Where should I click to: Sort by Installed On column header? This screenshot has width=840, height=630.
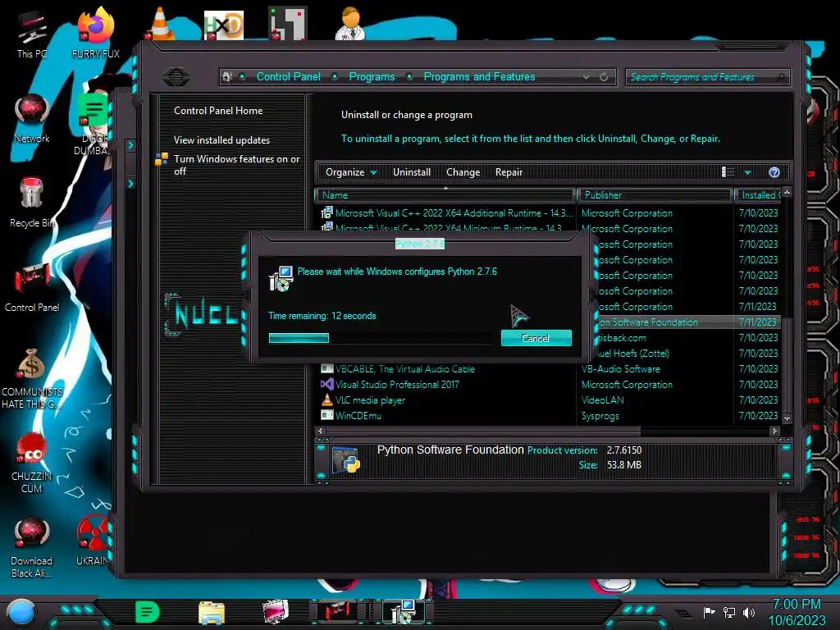pos(758,195)
